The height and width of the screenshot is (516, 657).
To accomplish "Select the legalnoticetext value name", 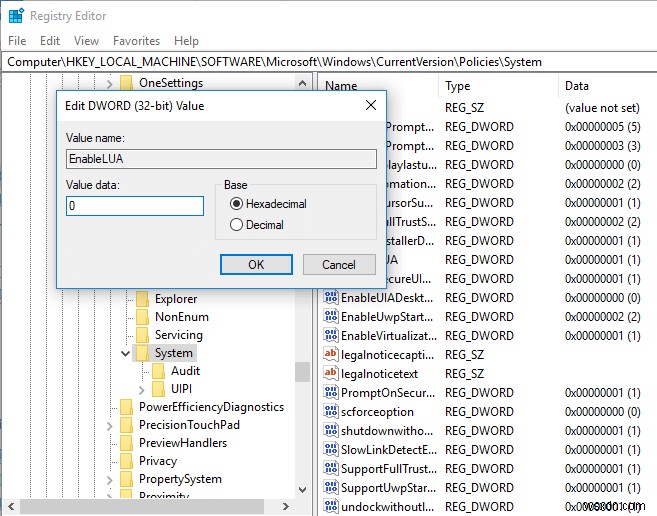I will (380, 374).
